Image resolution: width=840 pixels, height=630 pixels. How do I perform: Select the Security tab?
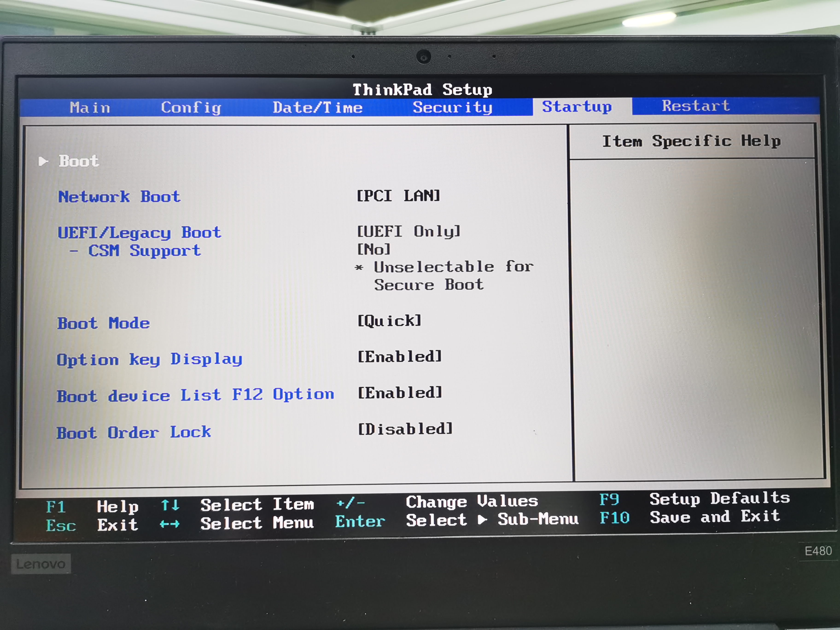tap(453, 107)
